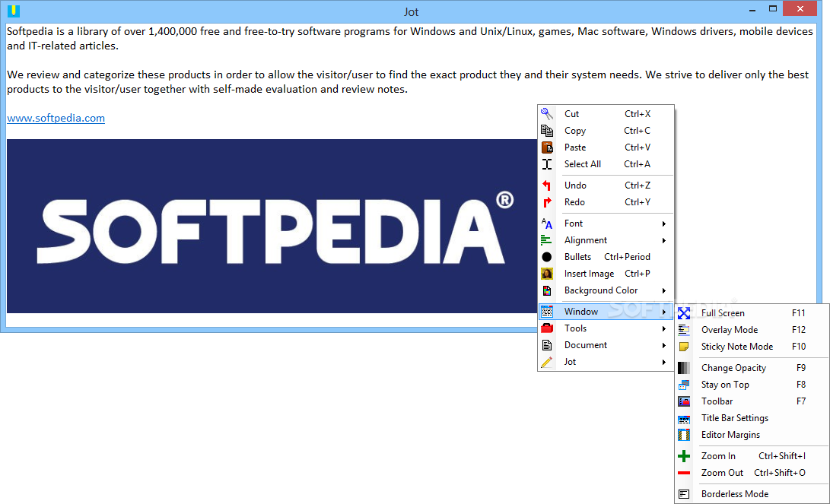Viewport: 830px width, 504px height.
Task: Expand the Tools submenu arrow
Action: tap(664, 329)
